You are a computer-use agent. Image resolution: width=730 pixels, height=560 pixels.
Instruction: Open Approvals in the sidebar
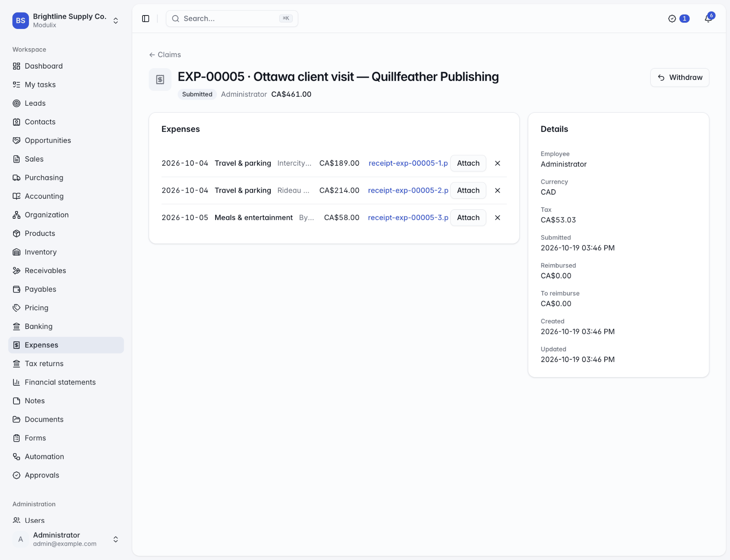pos(66,475)
